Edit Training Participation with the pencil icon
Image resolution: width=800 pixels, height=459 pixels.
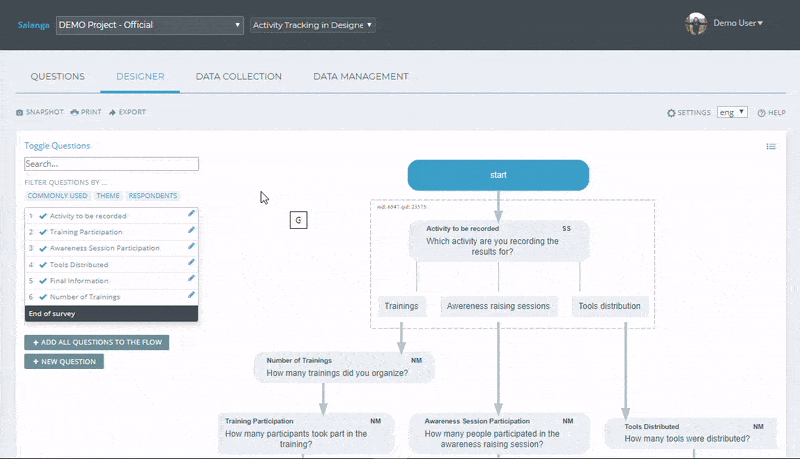[191, 230]
